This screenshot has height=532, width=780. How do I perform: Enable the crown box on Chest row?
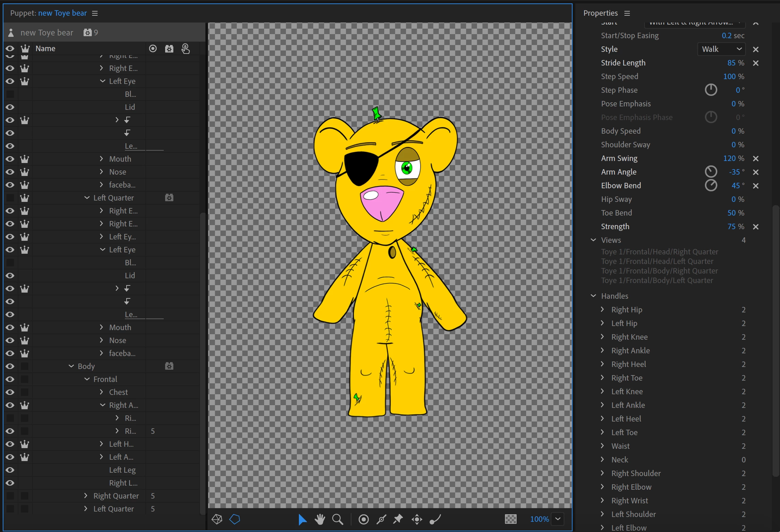[x=25, y=392]
